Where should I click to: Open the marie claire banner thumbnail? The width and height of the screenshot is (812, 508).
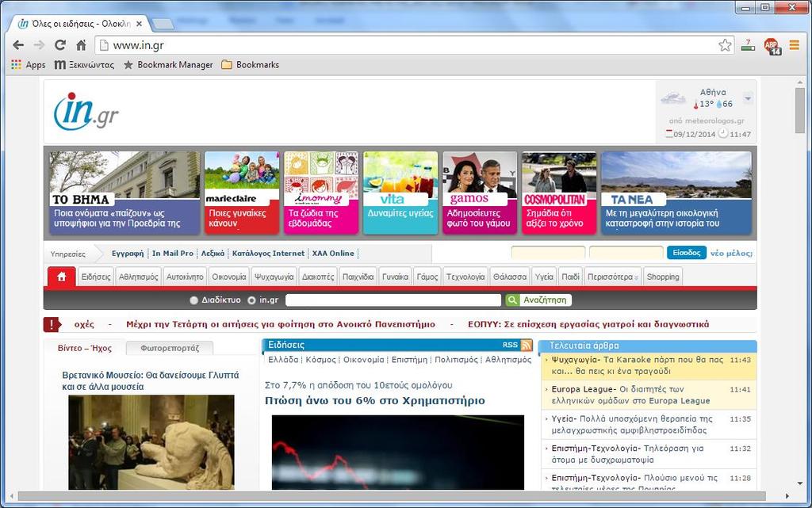coord(242,193)
